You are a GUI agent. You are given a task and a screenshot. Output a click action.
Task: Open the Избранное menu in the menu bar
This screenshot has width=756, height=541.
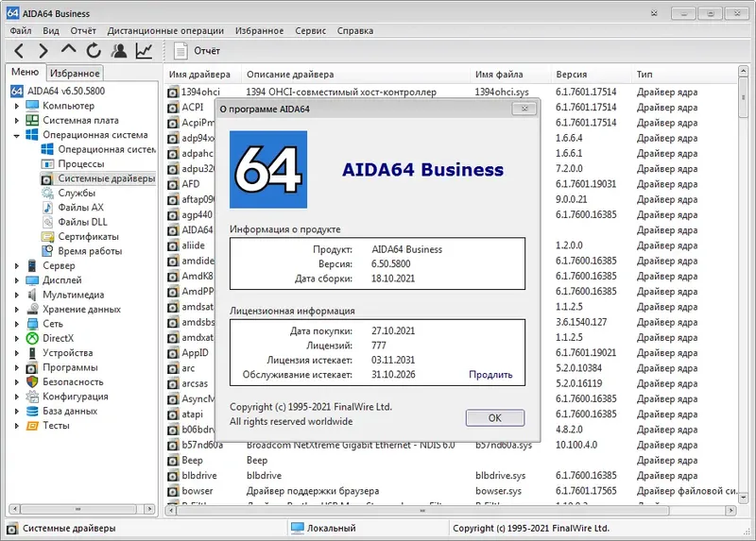pyautogui.click(x=259, y=31)
